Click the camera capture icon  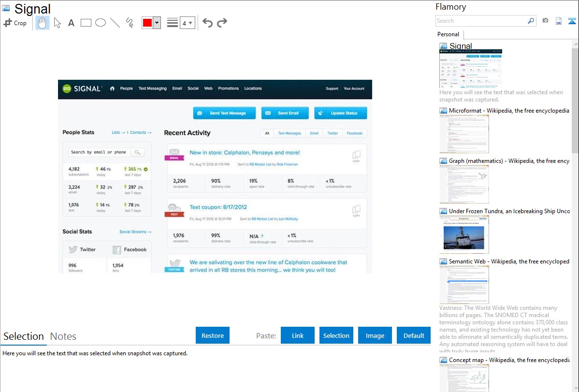[545, 21]
